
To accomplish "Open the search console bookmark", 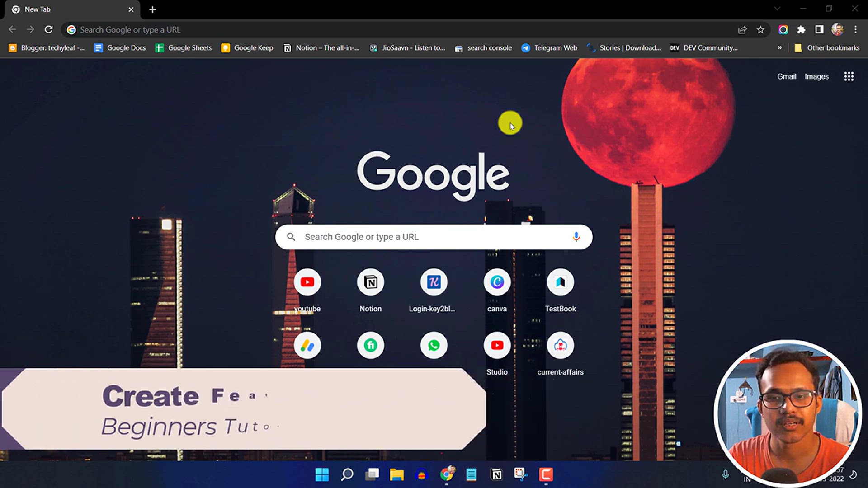I will coord(483,48).
